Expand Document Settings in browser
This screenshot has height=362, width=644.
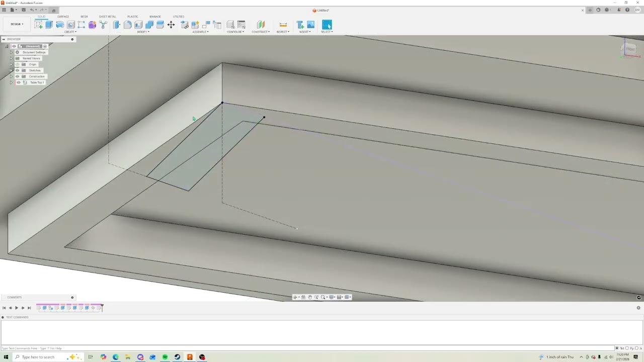point(11,52)
